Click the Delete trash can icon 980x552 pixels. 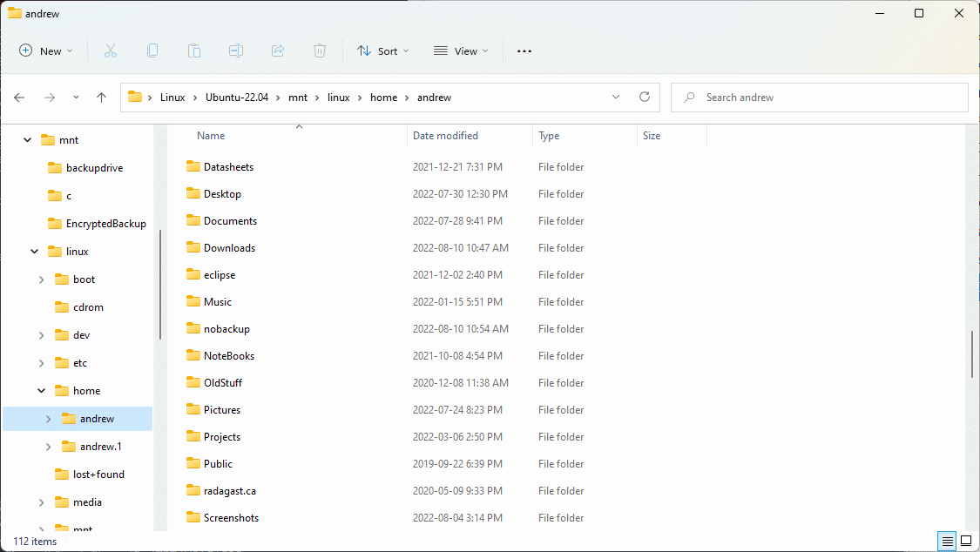320,51
